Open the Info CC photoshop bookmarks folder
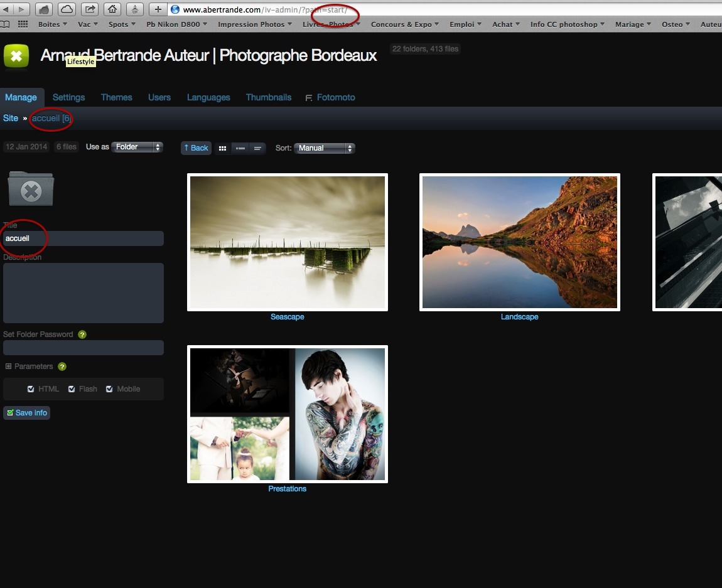 568,24
